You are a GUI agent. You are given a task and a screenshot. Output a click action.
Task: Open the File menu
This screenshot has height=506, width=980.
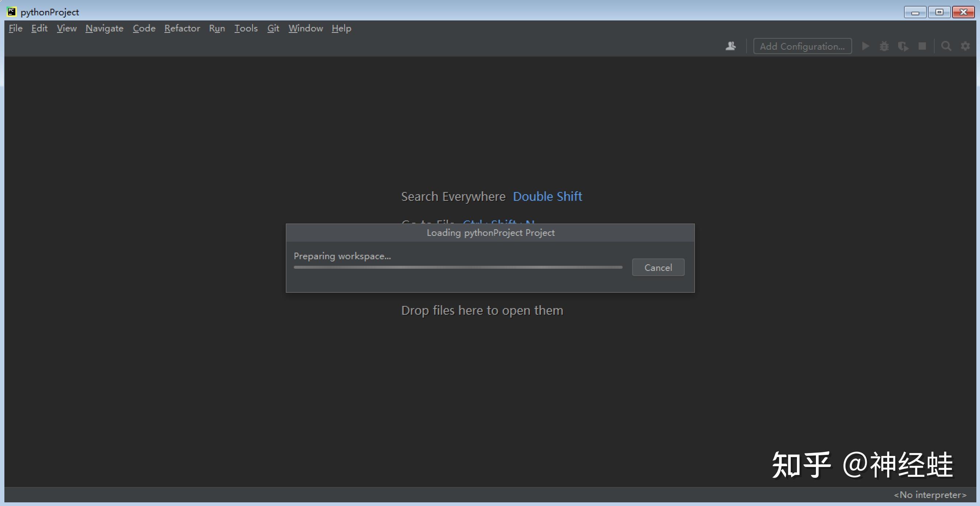coord(15,28)
